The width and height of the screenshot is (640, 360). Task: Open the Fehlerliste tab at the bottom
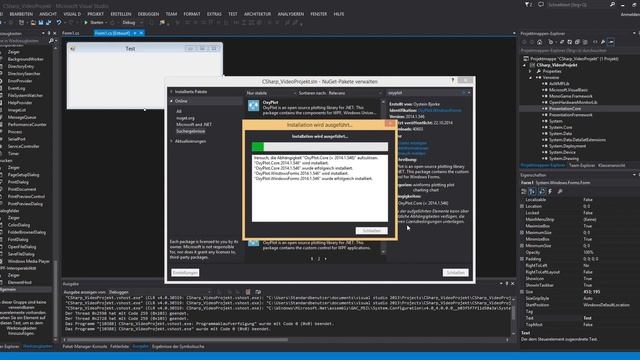120,347
